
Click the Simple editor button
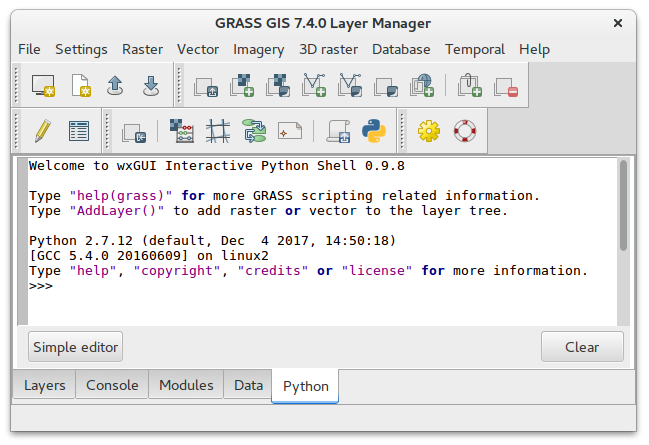(75, 347)
